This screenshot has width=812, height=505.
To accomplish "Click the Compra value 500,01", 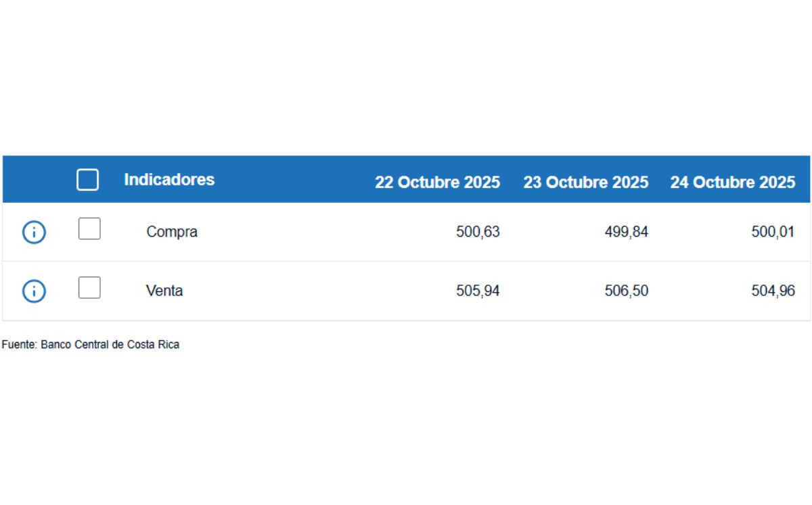I will (x=773, y=232).
